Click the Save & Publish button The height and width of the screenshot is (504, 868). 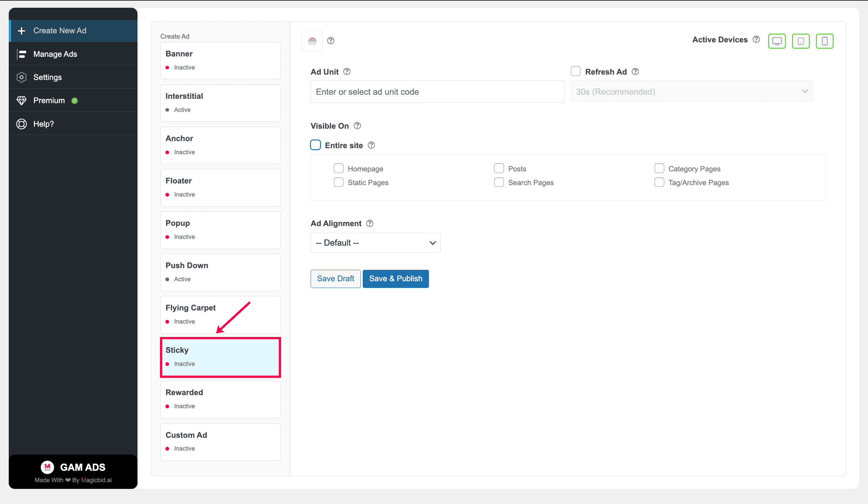pos(396,279)
